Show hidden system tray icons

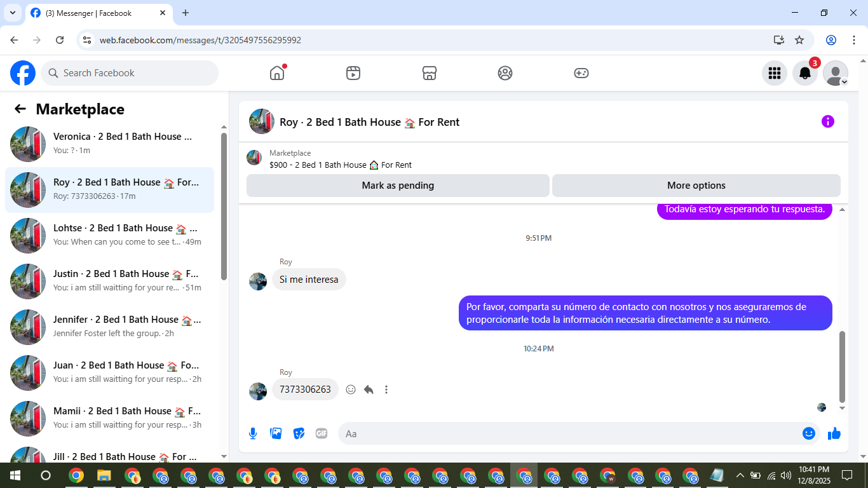pos(740,475)
